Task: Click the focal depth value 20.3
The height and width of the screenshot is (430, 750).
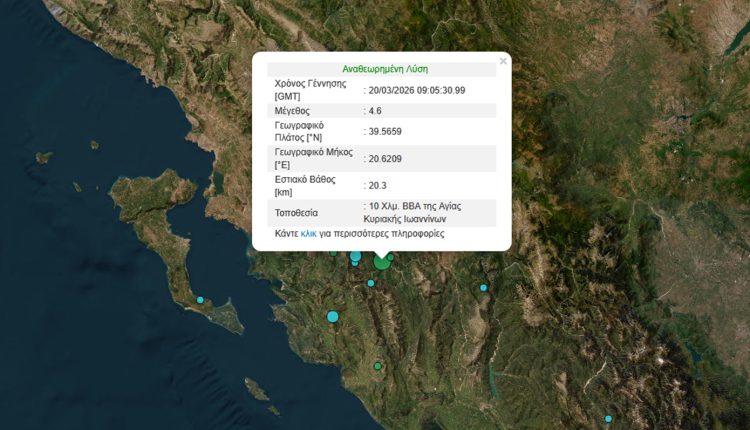Action: (x=380, y=185)
